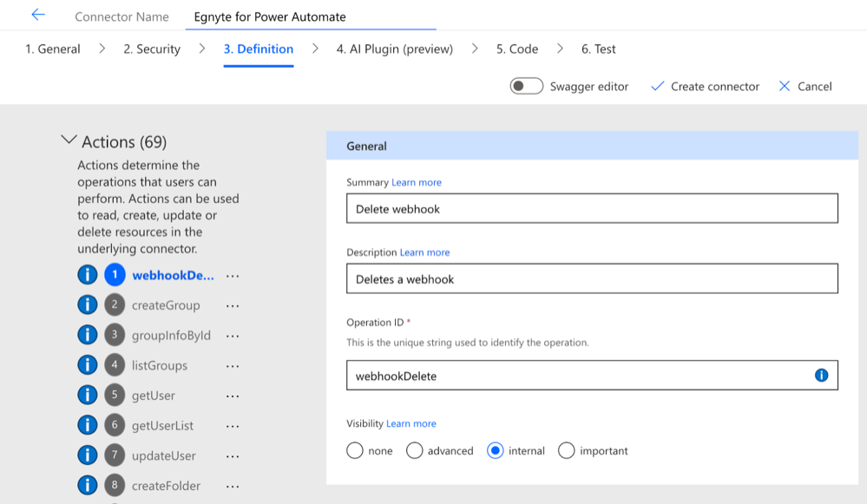Set visibility to internal
The height and width of the screenshot is (504, 867).
[x=496, y=450]
